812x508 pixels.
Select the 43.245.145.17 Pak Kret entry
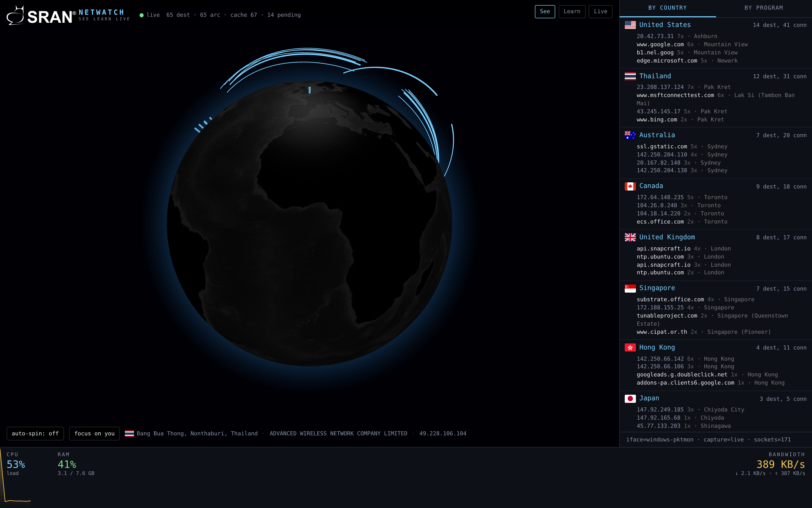click(x=682, y=112)
